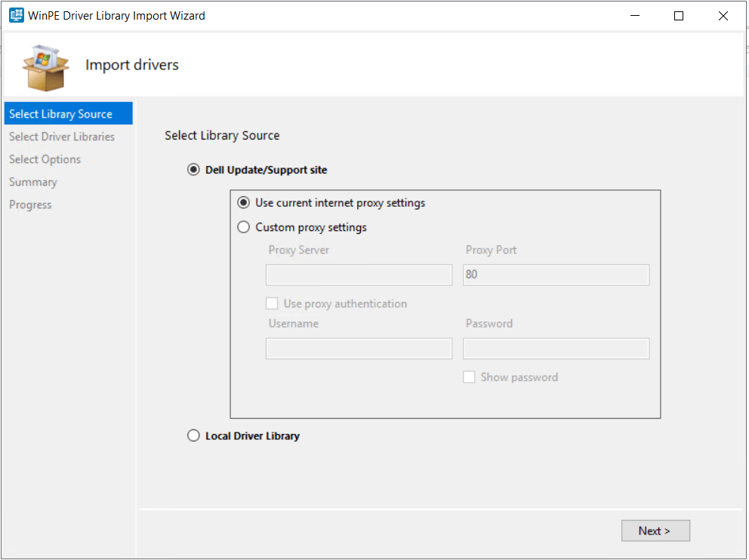Go to Select Driver Libraries step
The height and width of the screenshot is (560, 749).
point(62,137)
